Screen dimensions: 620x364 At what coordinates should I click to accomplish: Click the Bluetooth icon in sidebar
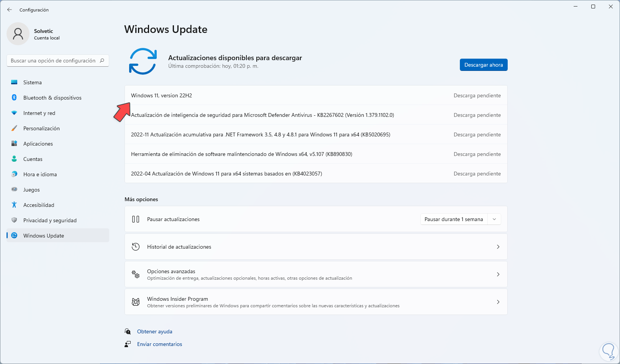[x=14, y=98]
